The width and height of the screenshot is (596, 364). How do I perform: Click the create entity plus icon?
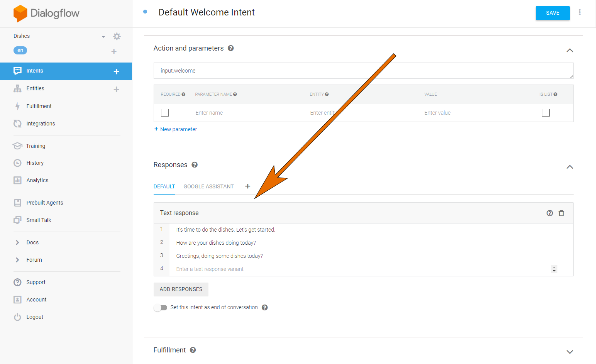point(116,89)
